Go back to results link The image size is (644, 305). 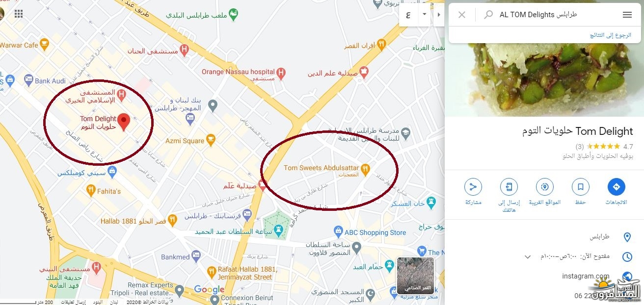click(610, 35)
